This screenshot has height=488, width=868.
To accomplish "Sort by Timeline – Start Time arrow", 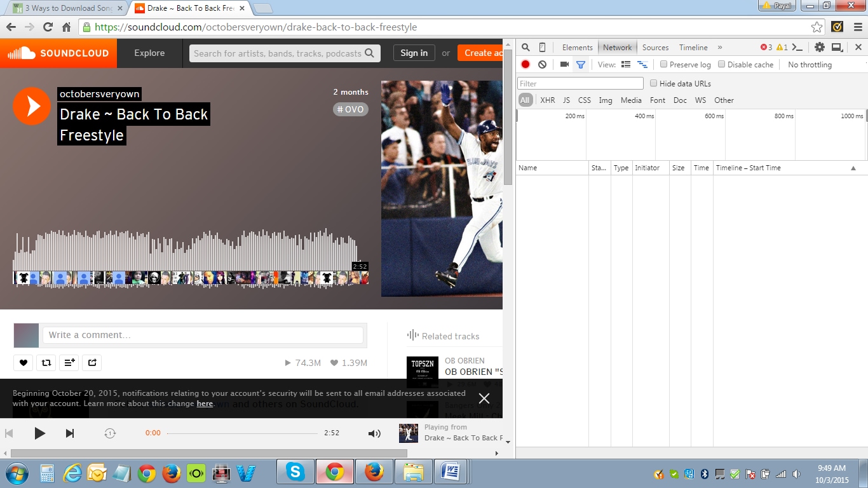I will [853, 168].
